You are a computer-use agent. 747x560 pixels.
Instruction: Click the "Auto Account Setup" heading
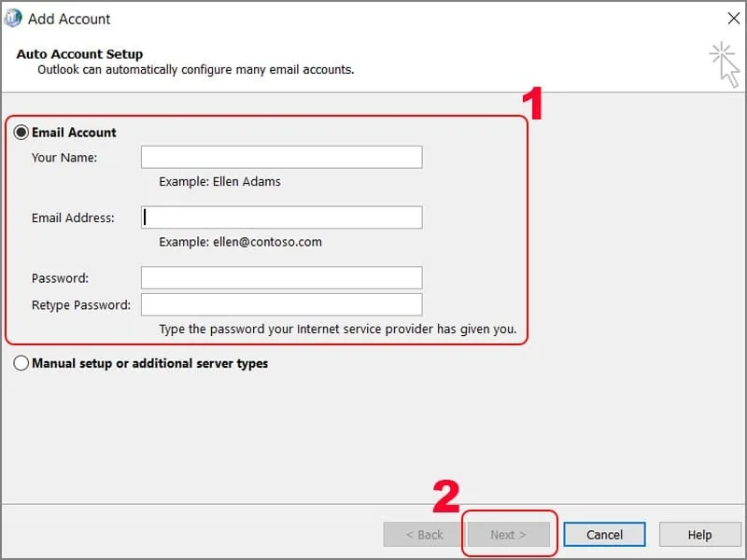[x=79, y=54]
